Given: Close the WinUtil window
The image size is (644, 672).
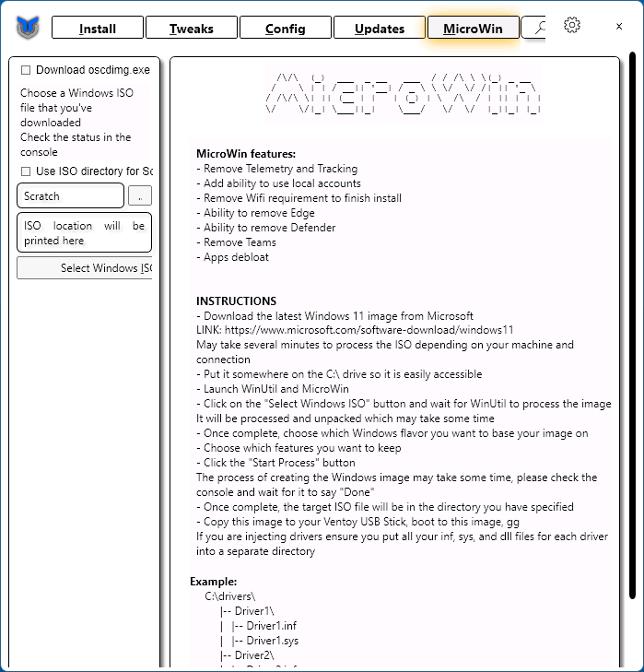Looking at the screenshot, I should [619, 26].
